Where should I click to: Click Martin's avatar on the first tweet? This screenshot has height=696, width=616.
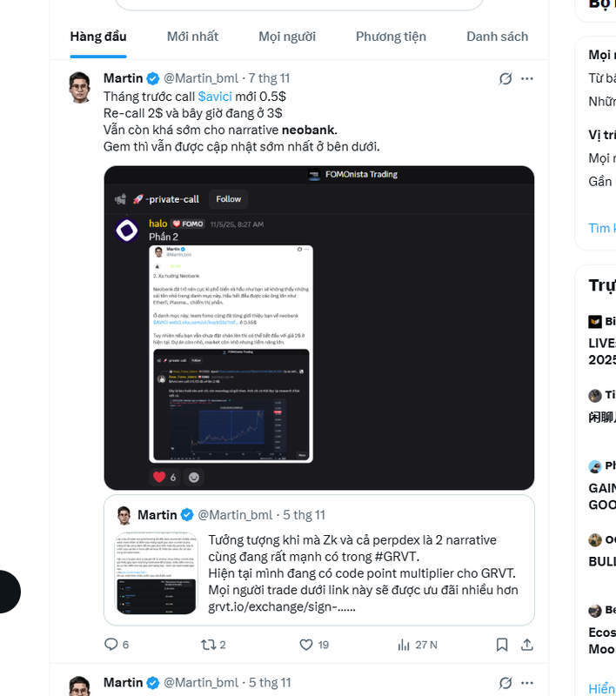(80, 87)
